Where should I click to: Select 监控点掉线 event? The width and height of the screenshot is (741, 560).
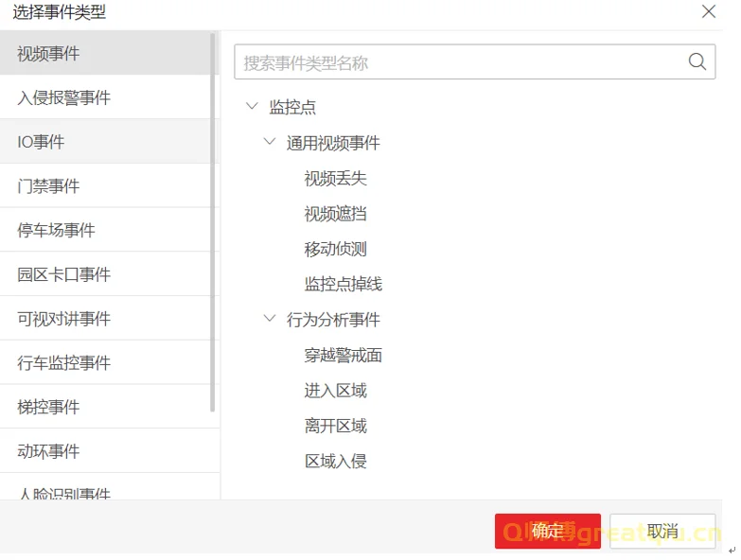[x=343, y=285]
